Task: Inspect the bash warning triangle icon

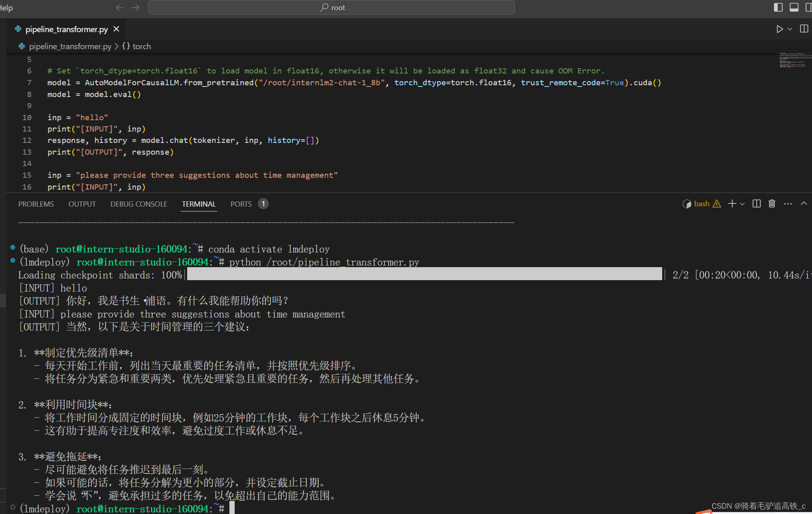Action: click(717, 204)
